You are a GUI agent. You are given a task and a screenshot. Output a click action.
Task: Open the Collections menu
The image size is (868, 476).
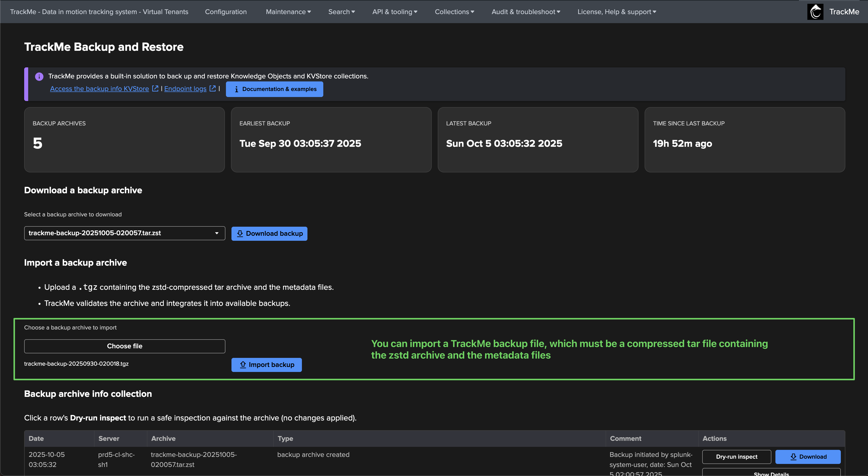454,12
